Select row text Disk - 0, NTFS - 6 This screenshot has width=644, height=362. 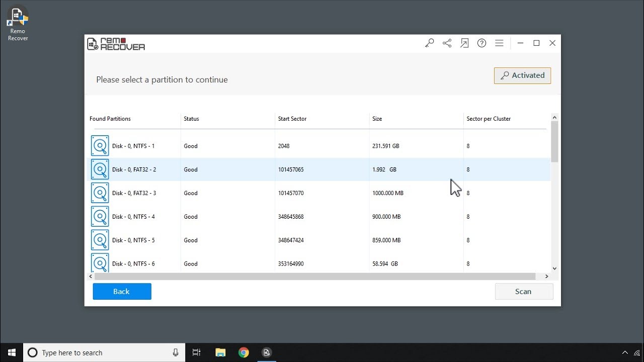coord(133,263)
